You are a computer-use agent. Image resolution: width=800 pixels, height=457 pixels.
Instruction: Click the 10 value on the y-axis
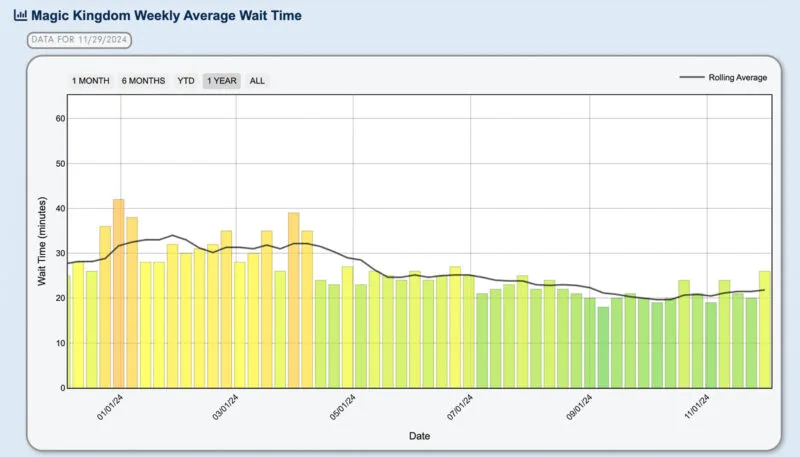(x=60, y=343)
